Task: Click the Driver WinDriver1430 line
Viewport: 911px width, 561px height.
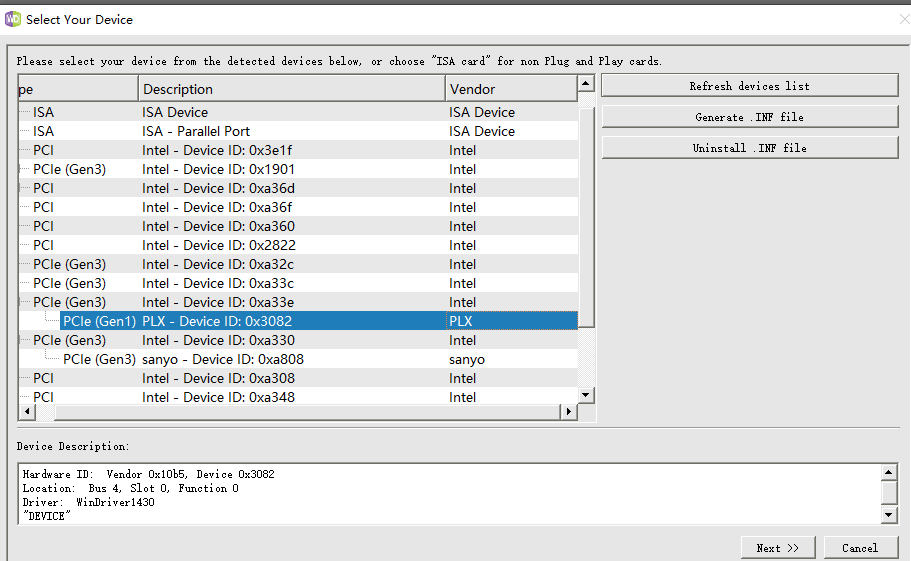Action: 88,502
